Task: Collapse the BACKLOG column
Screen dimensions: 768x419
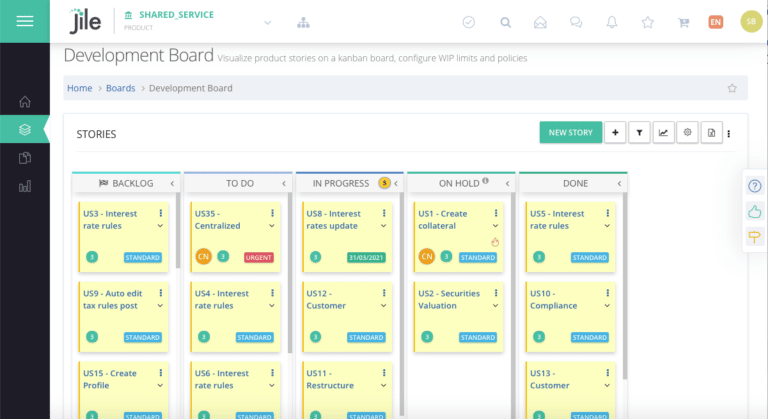Action: point(172,183)
